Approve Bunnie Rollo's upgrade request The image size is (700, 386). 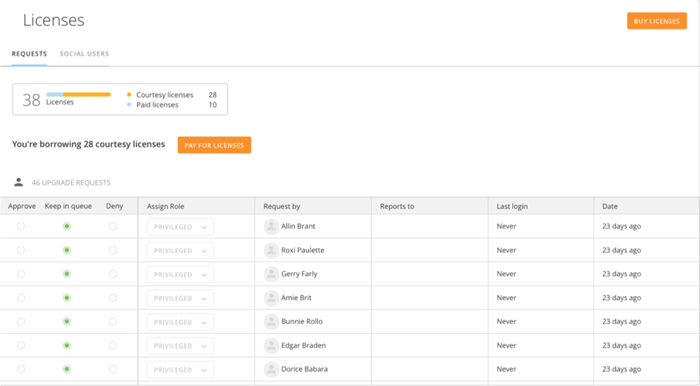click(21, 321)
